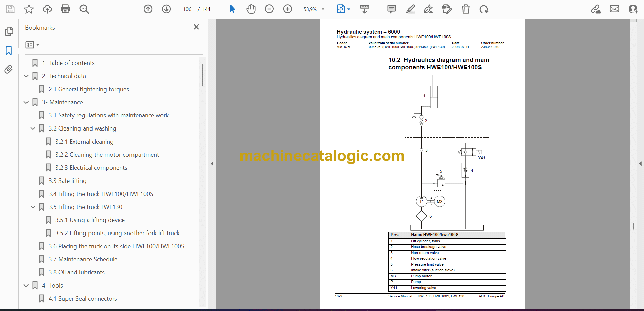Open 3.8 Oil and lubricants bookmark
Image resolution: width=644 pixels, height=311 pixels.
click(76, 272)
